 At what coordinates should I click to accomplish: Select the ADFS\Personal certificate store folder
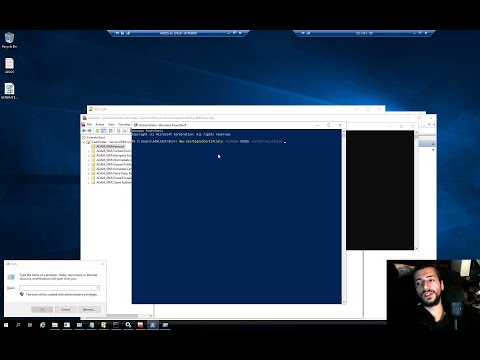[108, 146]
